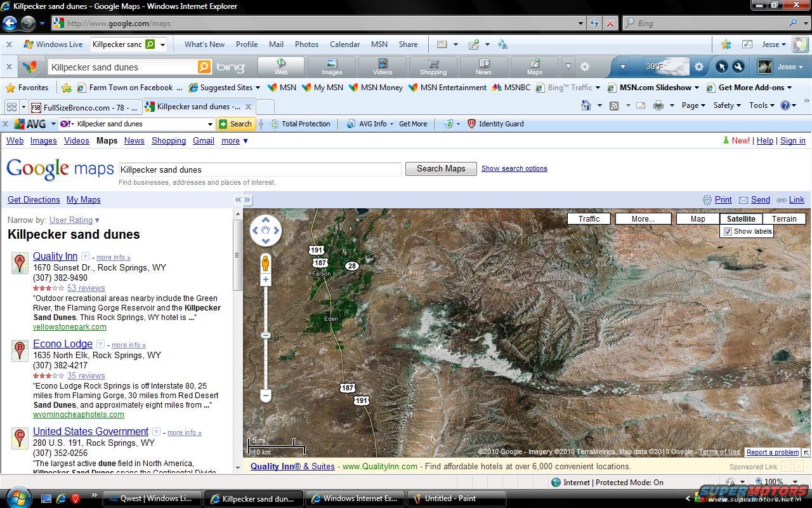
Task: Open the Favorites menu
Action: tap(27, 88)
